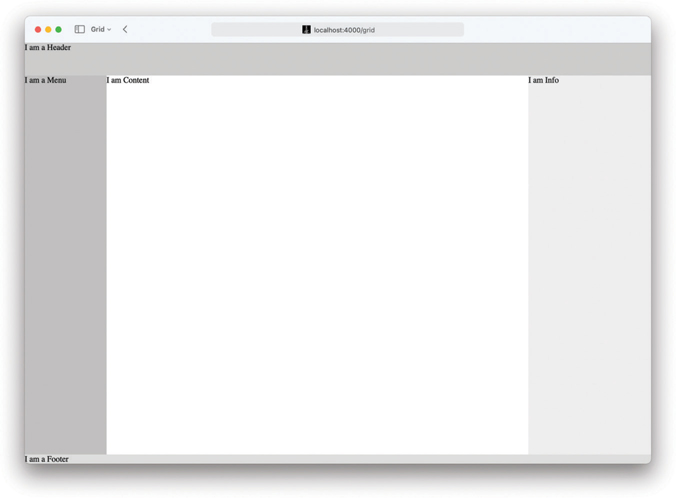Click the "I am Content" text
Image resolution: width=676 pixels, height=498 pixels.
[128, 80]
